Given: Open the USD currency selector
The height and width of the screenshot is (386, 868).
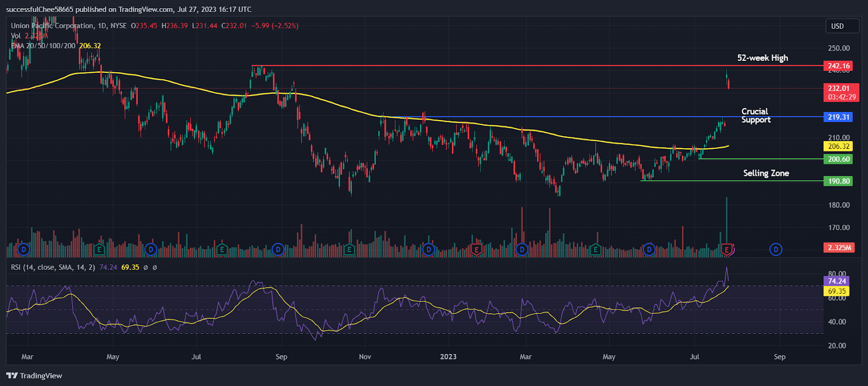Looking at the screenshot, I should (842, 26).
